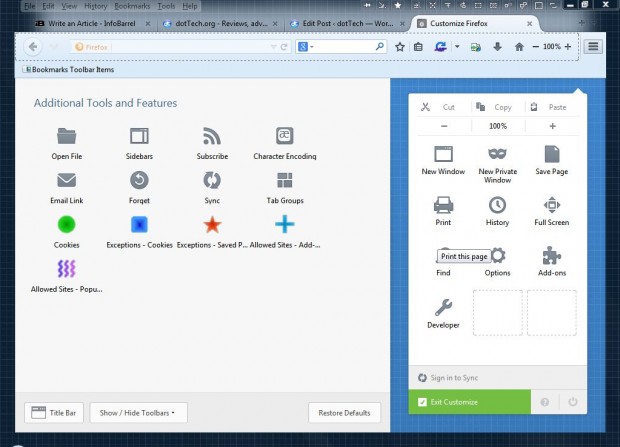Screen dimensions: 620x447
Task: Click the Developer wrench icon
Action: click(x=443, y=308)
